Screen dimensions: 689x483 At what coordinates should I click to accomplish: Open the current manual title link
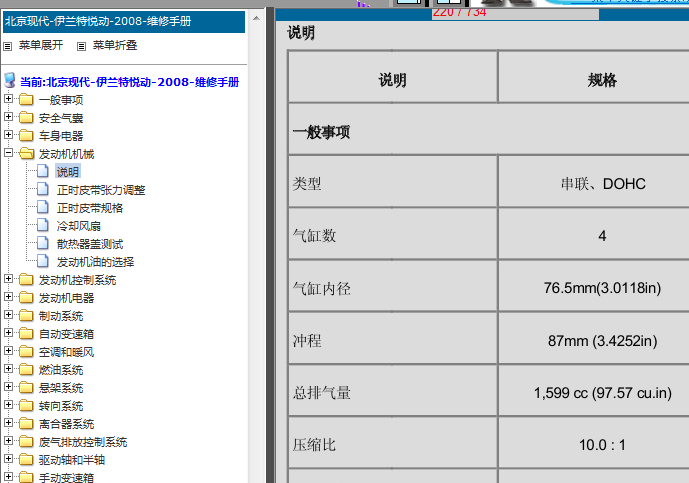130,82
